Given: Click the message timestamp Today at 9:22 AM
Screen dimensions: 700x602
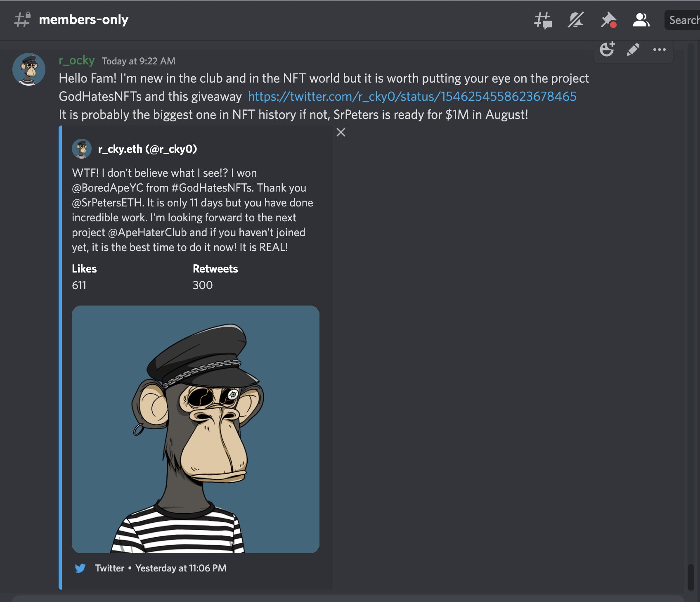Looking at the screenshot, I should coord(139,61).
